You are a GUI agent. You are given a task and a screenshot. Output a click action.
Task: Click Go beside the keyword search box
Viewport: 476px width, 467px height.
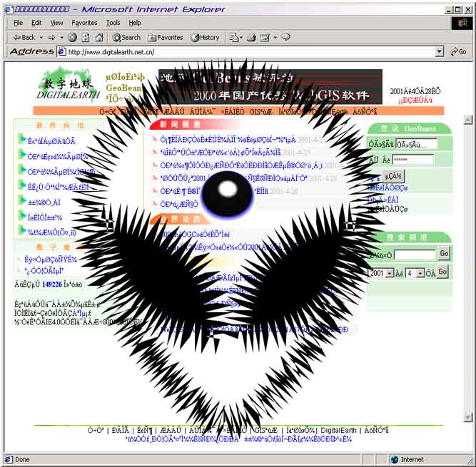pyautogui.click(x=443, y=254)
